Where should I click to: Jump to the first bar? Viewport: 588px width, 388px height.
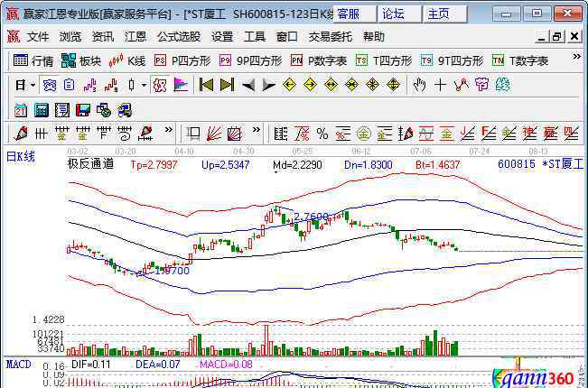pyautogui.click(x=206, y=86)
